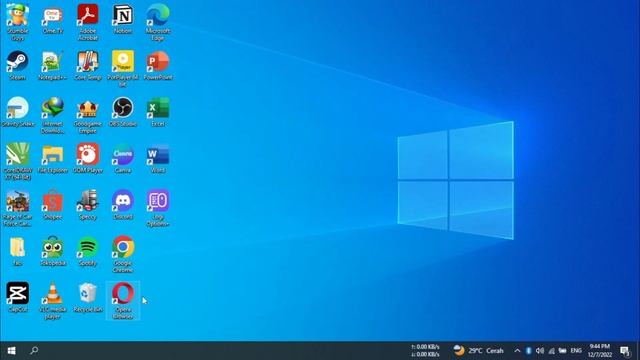Click the Notepad++ shortcut
640x360 pixels.
[53, 65]
